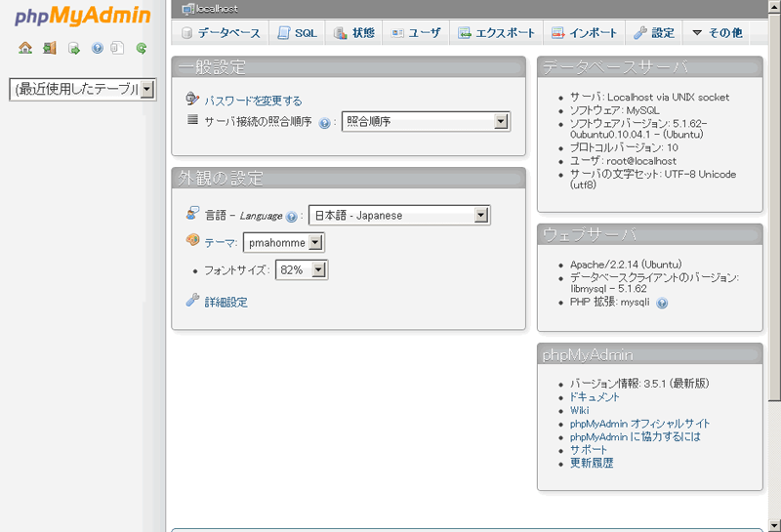Screen dimensions: 781x532
Task: Open help icon next to PHP mysqli
Action: tap(662, 303)
